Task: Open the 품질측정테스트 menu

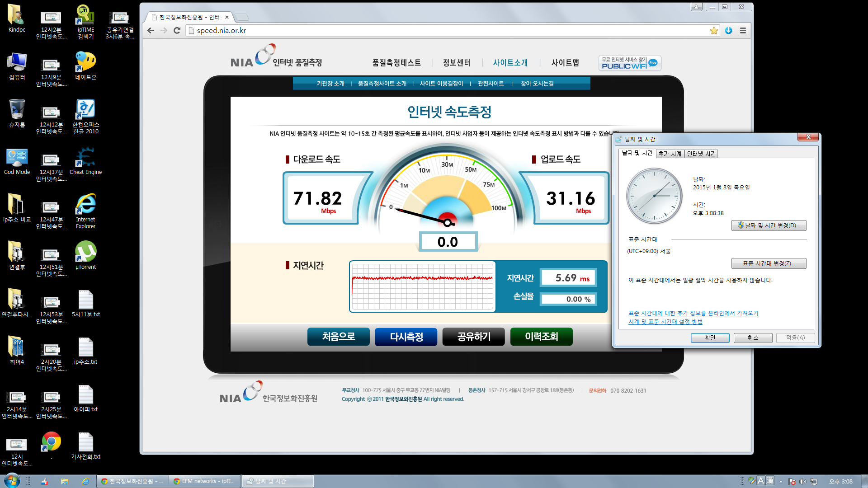Action: coord(396,63)
